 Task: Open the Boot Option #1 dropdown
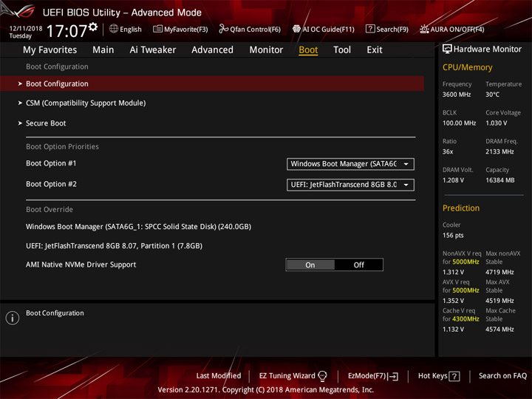coord(350,164)
